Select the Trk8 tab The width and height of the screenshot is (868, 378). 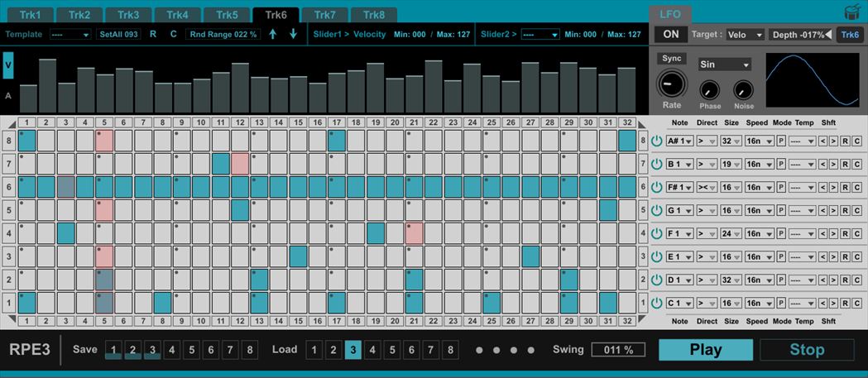pyautogui.click(x=373, y=15)
